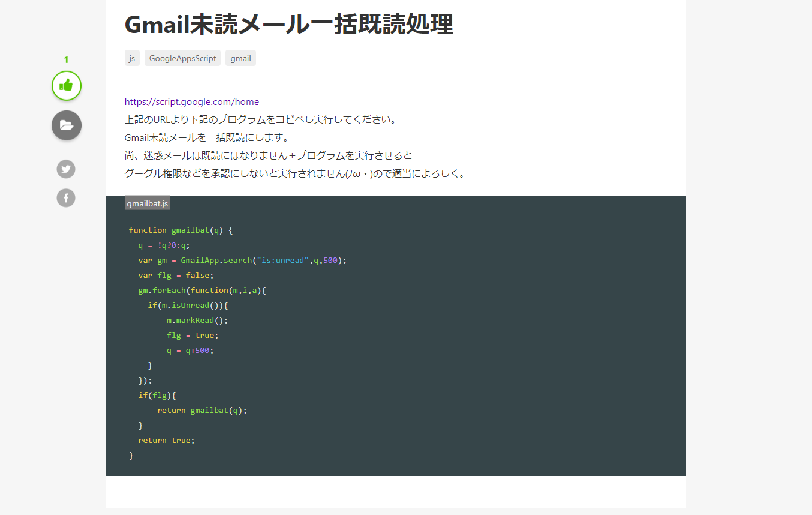
Task: Click the article title Gmail未読メール一括既読処理
Action: 288,25
